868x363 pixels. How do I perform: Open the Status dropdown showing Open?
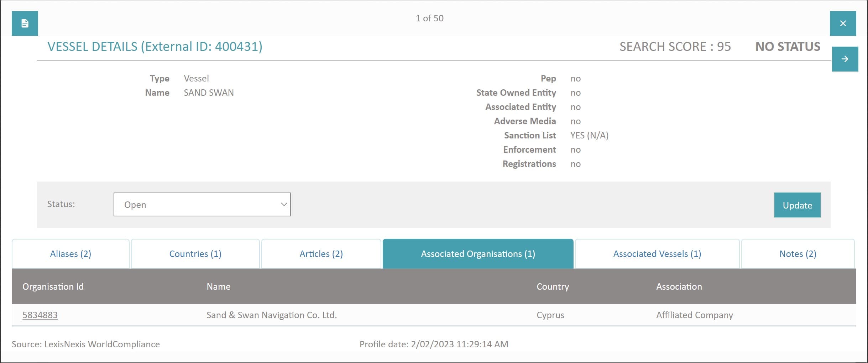point(202,205)
